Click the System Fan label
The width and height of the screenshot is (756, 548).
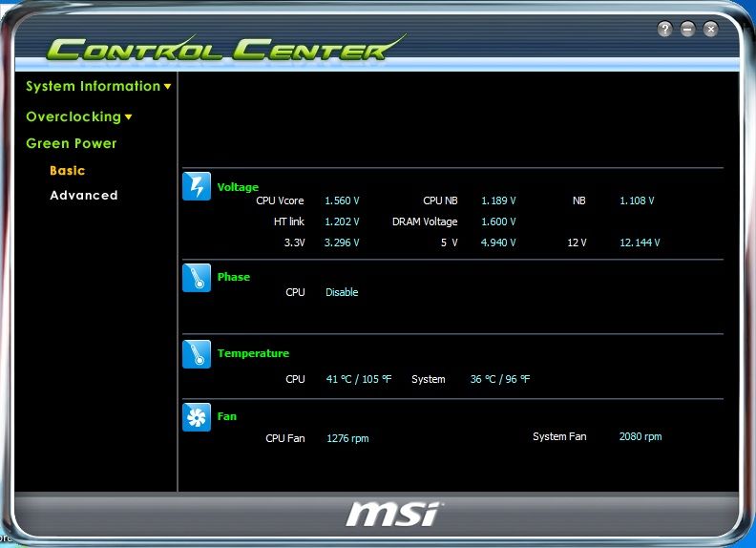coord(559,436)
